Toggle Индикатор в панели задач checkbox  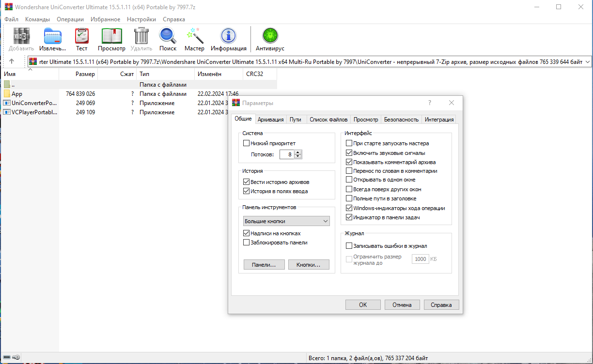349,217
